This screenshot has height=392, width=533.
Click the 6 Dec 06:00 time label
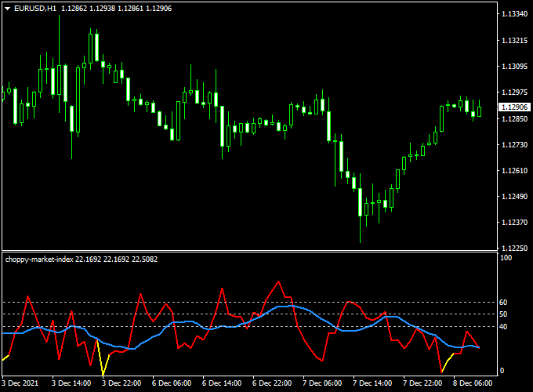coord(172,383)
